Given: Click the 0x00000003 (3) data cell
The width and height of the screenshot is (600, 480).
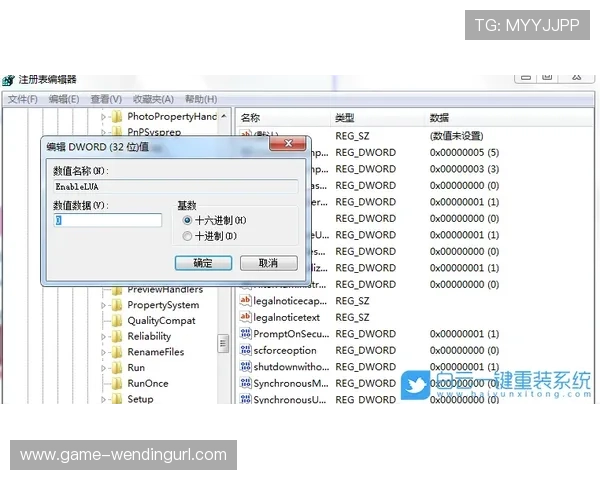Looking at the screenshot, I should point(464,169).
